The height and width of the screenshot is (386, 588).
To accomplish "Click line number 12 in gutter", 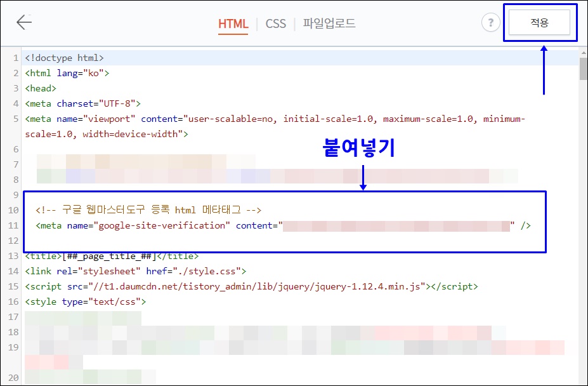I will tap(13, 241).
